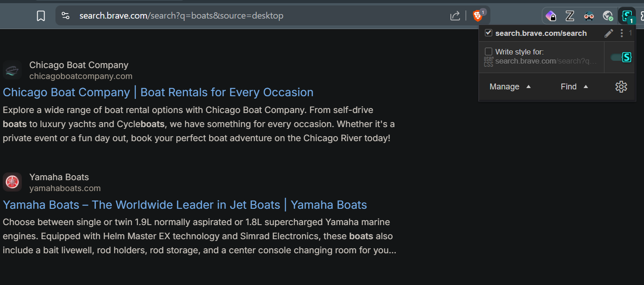Click the share page icon in address bar
This screenshot has width=644, height=285.
click(455, 16)
